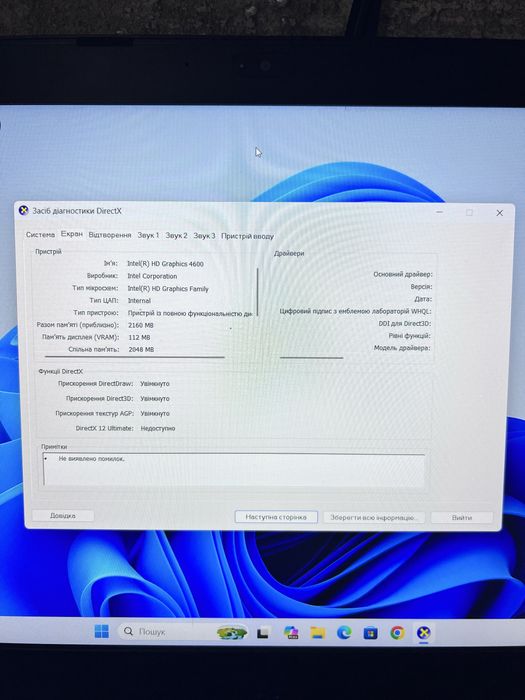
Task: Switch to the Звук 3 tab
Action: coord(204,236)
